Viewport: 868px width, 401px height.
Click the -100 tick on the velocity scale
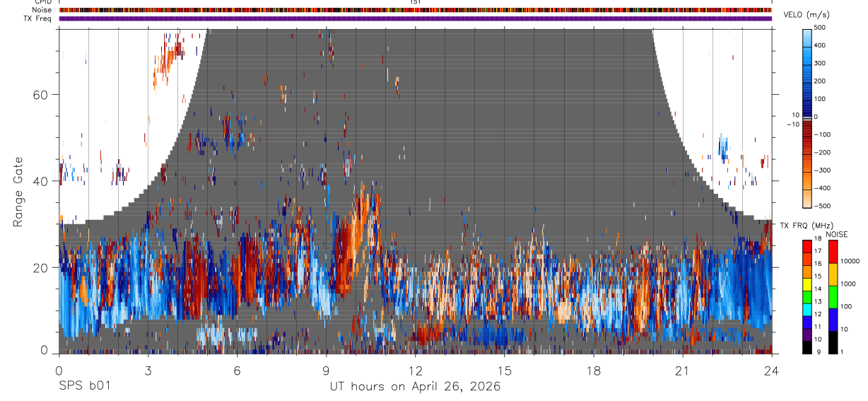[823, 134]
